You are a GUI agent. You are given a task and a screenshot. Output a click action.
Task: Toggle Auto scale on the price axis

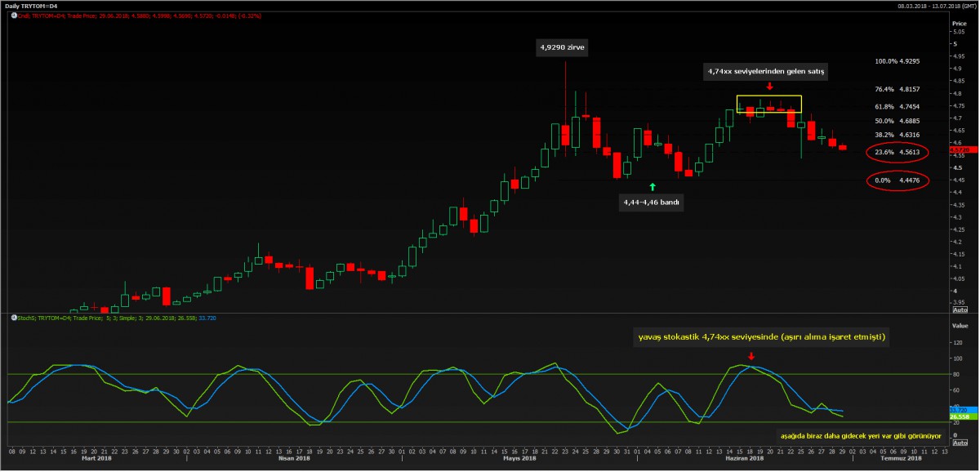click(960, 309)
